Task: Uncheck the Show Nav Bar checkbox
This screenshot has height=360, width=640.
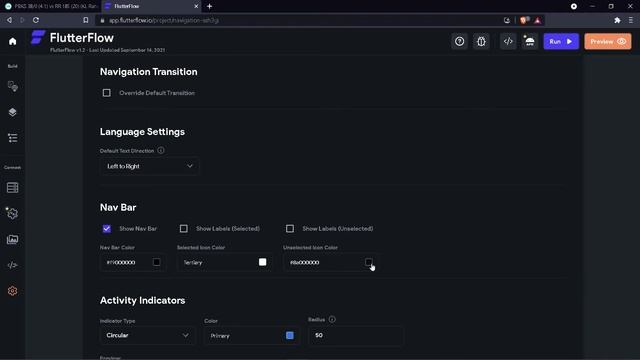Action: 107,229
